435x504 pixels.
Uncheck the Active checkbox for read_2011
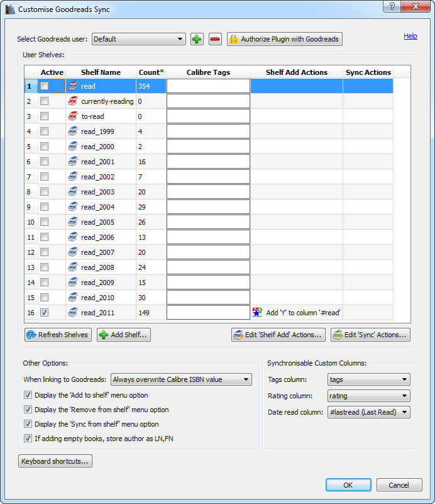(x=44, y=313)
